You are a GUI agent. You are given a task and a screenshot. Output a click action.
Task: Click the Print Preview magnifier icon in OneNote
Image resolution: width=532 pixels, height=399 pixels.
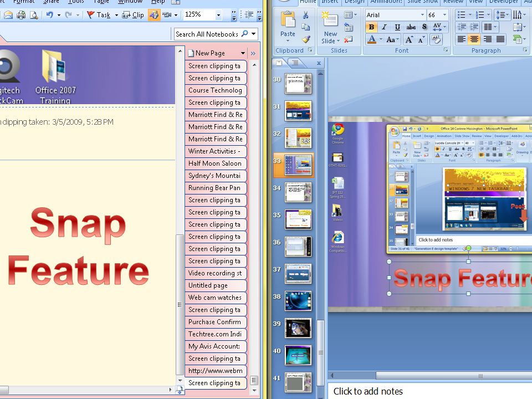click(x=34, y=15)
